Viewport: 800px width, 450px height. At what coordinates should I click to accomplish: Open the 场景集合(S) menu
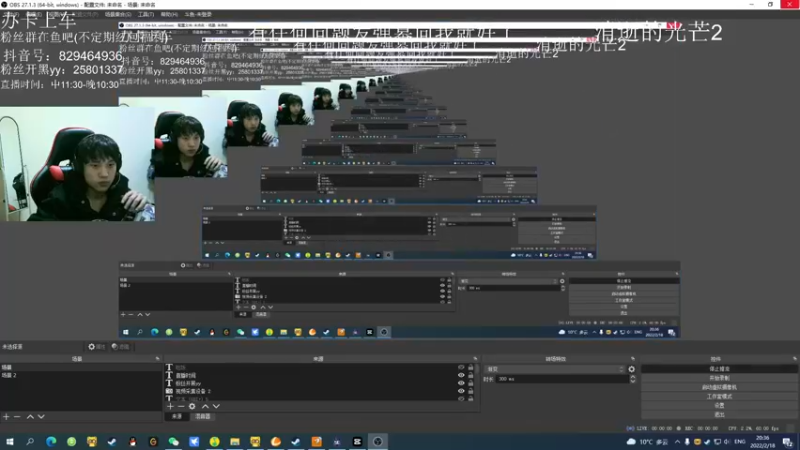pos(118,14)
